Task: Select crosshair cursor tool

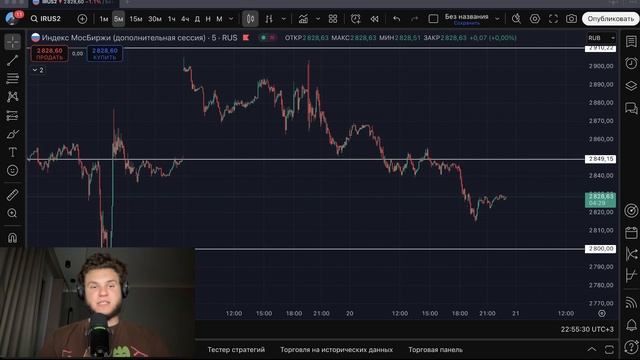Action: click(x=13, y=42)
